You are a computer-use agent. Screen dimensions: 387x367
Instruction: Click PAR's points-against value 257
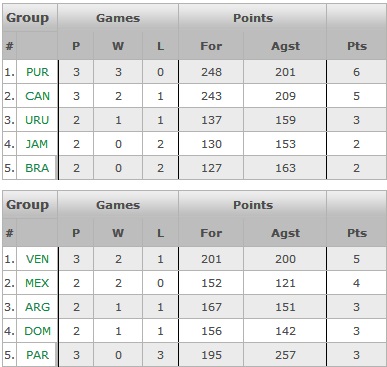point(285,355)
